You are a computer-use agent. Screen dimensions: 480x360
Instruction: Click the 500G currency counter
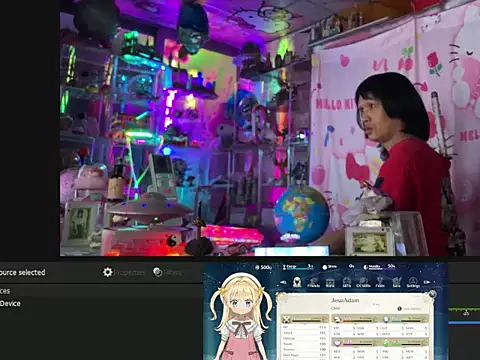[264, 267]
